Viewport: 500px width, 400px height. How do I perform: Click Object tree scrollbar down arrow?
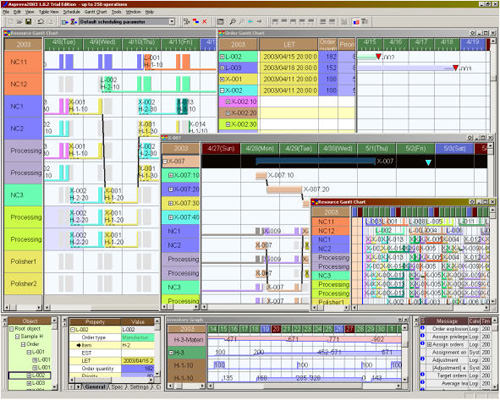coord(54,387)
